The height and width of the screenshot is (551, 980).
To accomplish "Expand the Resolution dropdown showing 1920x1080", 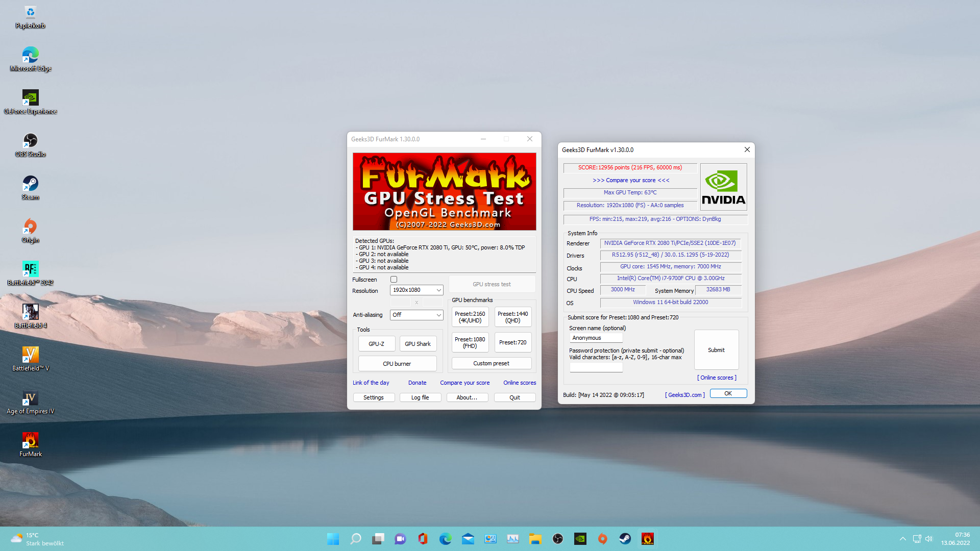I will [x=416, y=290].
